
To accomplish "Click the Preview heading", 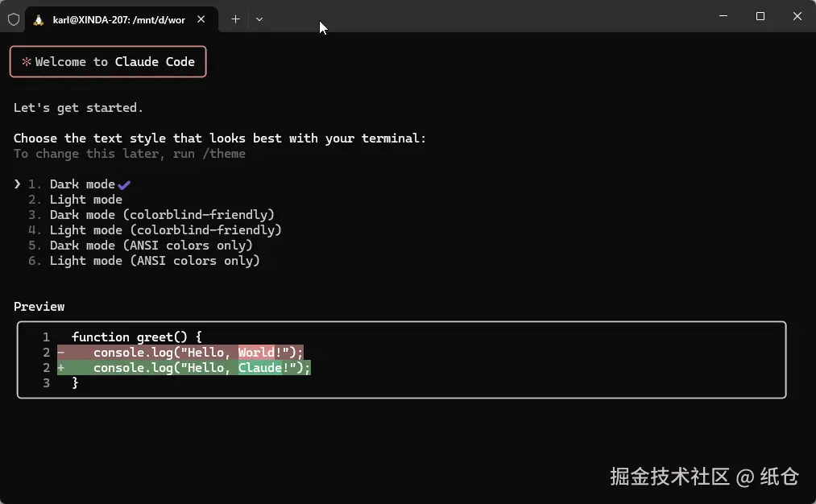I will click(x=39, y=307).
